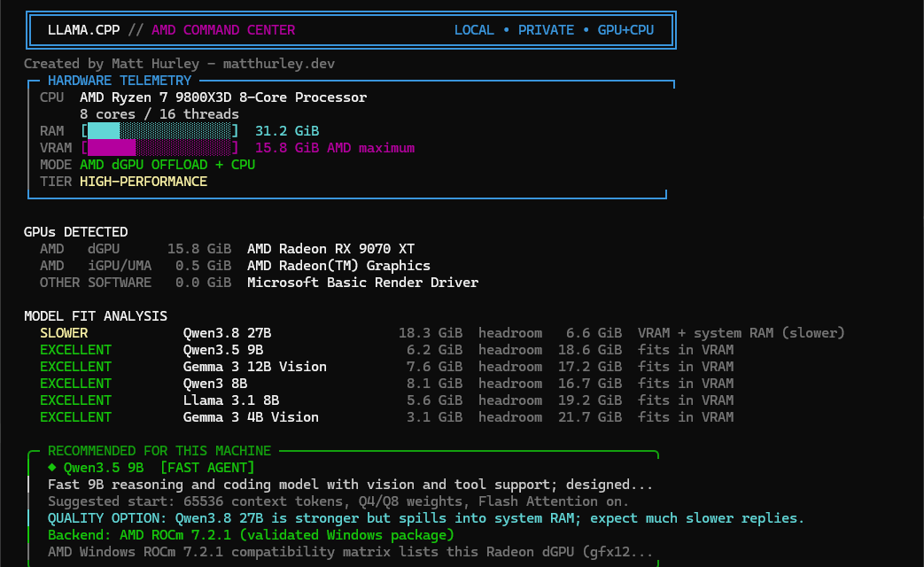This screenshot has width=924, height=567.
Task: Click the AMD COMMAND CENTER heading
Action: pos(223,30)
